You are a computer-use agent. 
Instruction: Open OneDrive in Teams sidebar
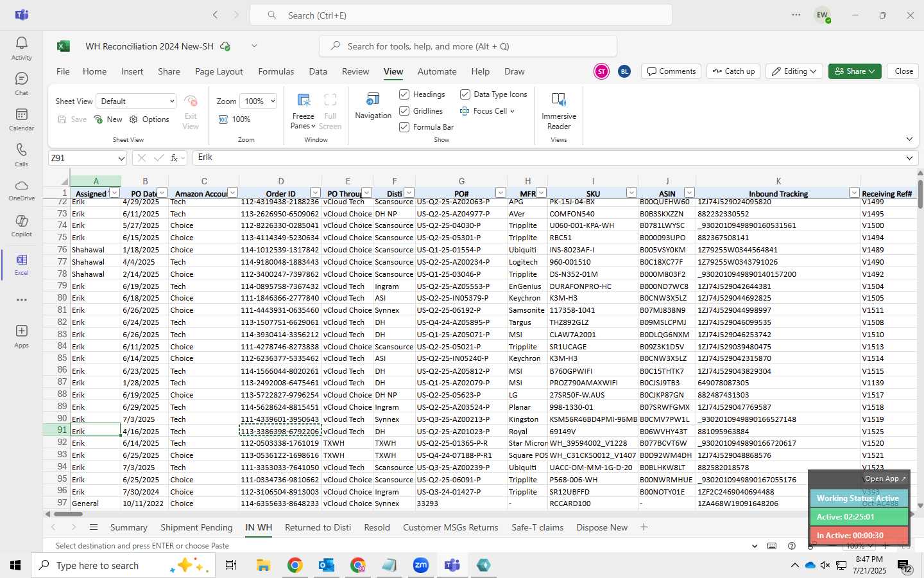21,190
